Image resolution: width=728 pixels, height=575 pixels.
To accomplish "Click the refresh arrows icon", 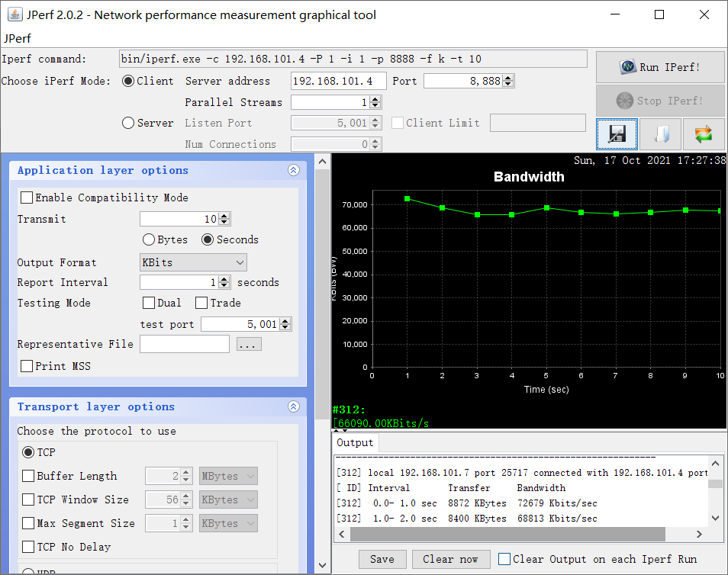I will click(x=703, y=134).
